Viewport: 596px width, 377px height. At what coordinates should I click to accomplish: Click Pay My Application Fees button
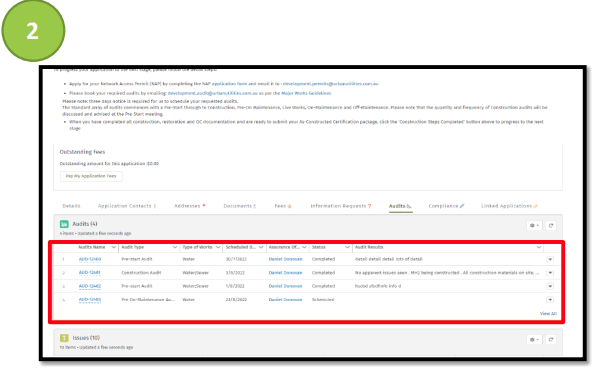click(x=91, y=176)
